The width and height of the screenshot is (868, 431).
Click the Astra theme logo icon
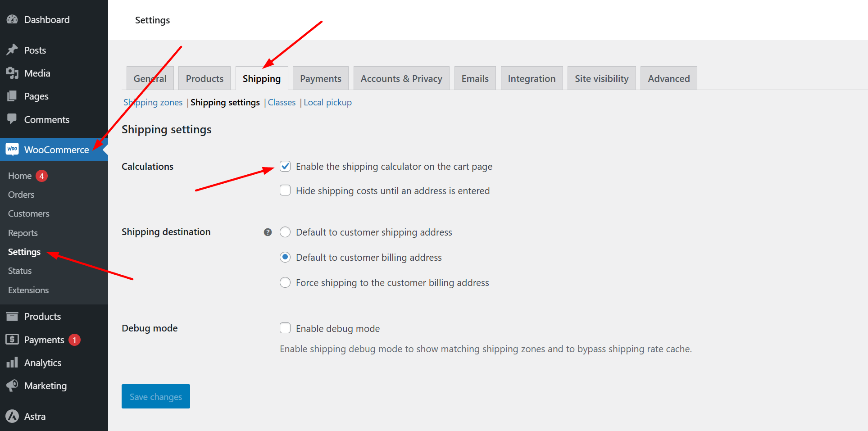(12, 416)
